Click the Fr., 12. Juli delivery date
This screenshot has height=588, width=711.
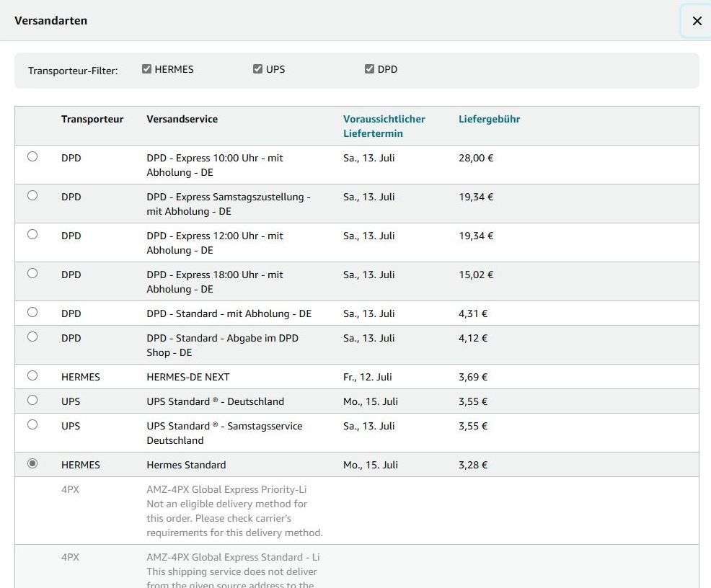367,378
